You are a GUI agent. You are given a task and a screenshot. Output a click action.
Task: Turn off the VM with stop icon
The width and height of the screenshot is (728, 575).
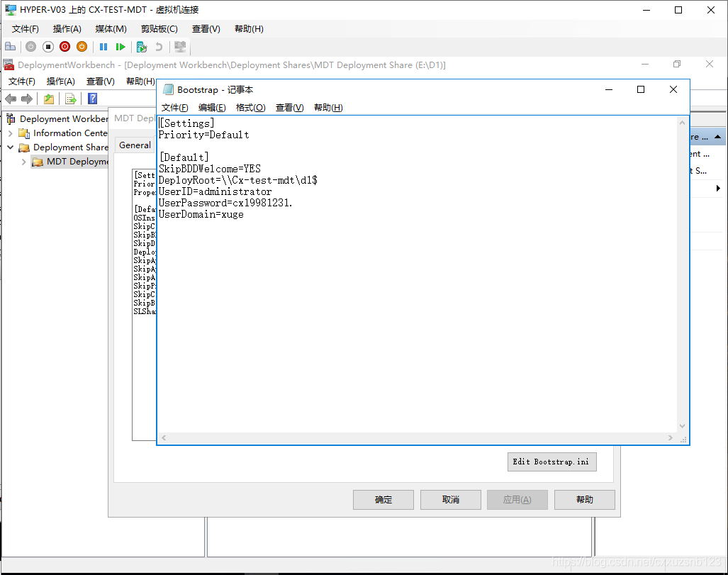47,47
